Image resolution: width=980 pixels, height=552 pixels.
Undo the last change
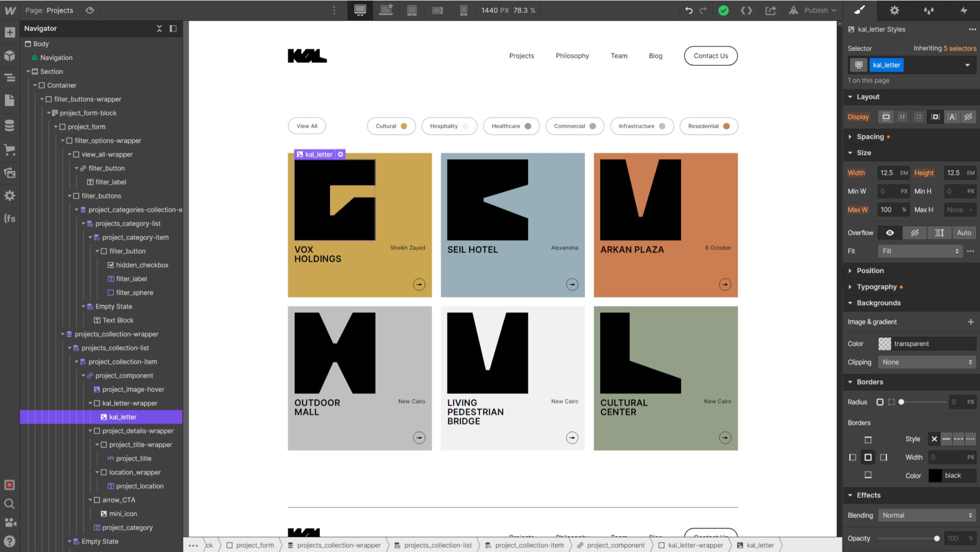689,10
